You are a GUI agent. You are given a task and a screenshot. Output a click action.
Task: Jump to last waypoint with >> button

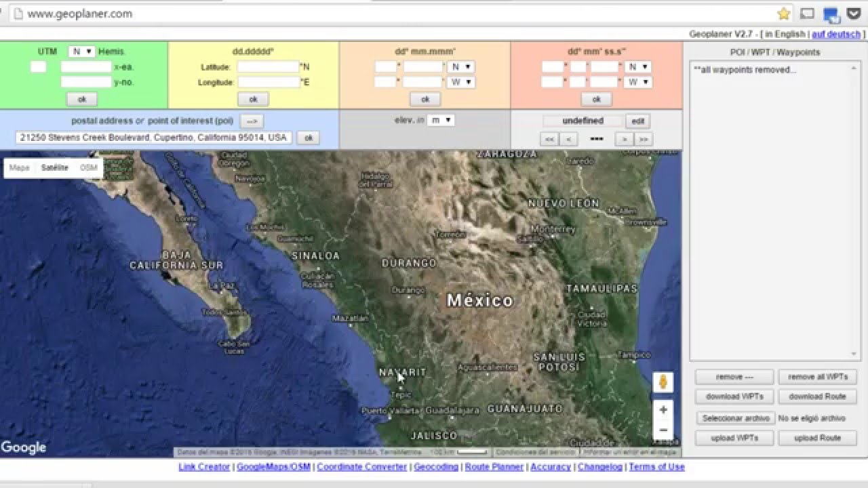pyautogui.click(x=643, y=139)
